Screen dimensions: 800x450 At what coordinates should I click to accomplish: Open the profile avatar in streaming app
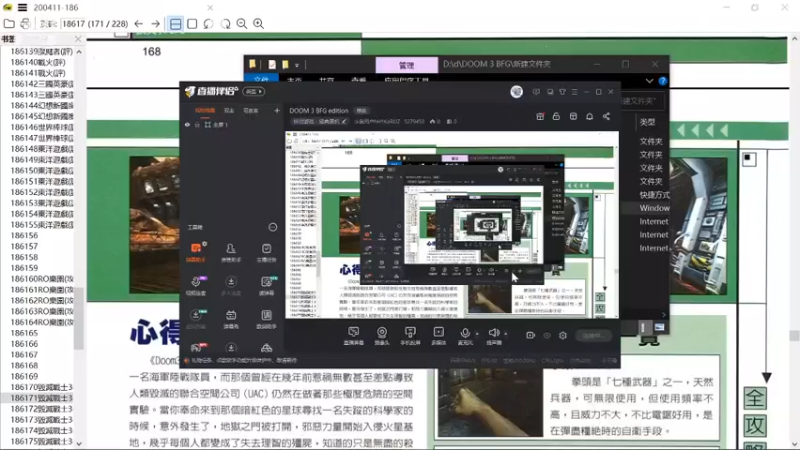point(516,91)
